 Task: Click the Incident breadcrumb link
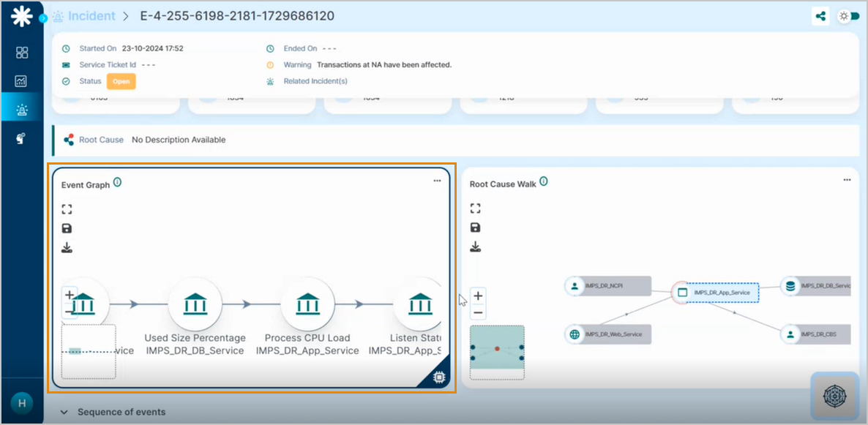(91, 15)
